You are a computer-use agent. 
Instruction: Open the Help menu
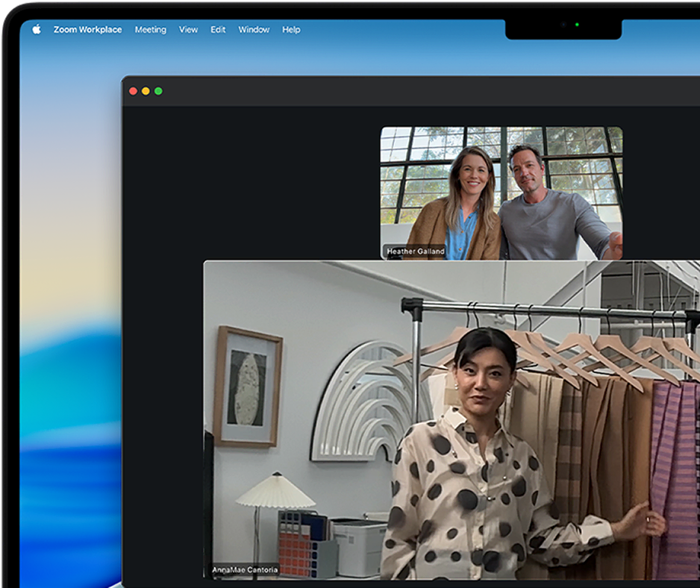(x=291, y=30)
